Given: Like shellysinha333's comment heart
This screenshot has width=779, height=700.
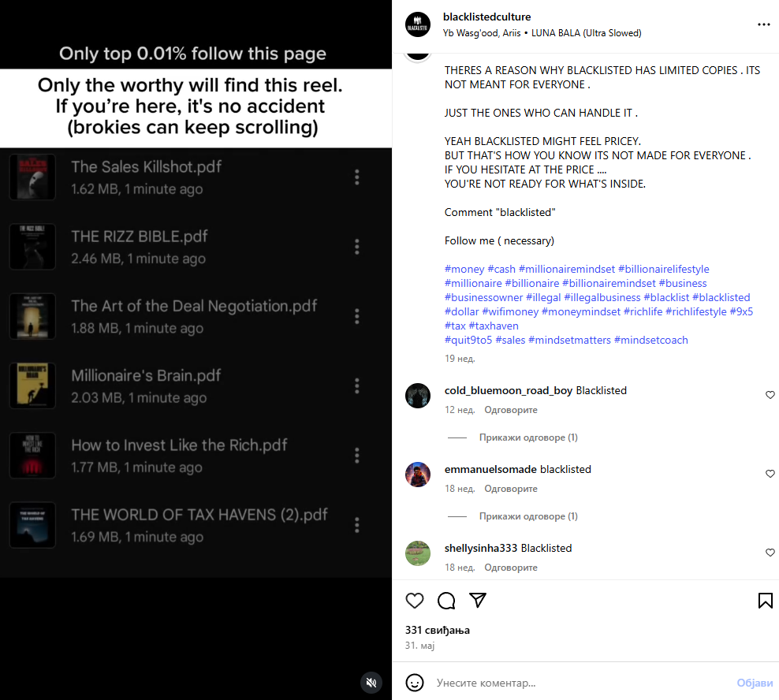Looking at the screenshot, I should point(770,553).
